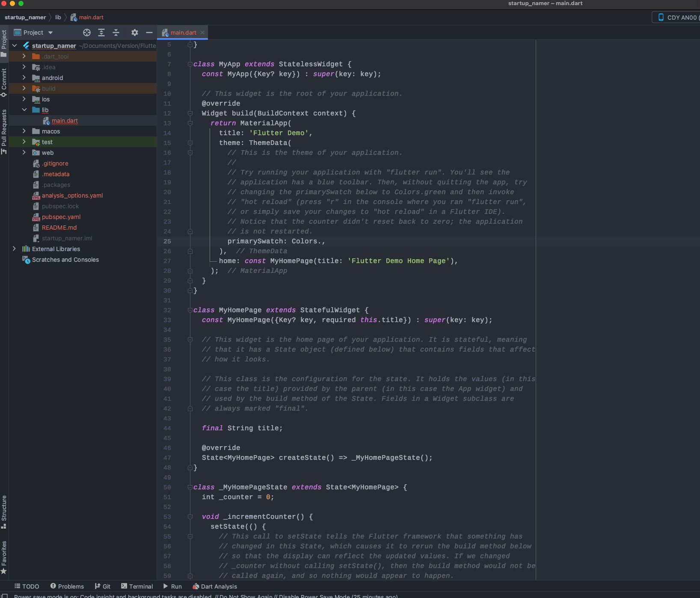Image resolution: width=700 pixels, height=598 pixels.
Task: Click the Collapse All icon in Project toolbar
Action: [116, 33]
